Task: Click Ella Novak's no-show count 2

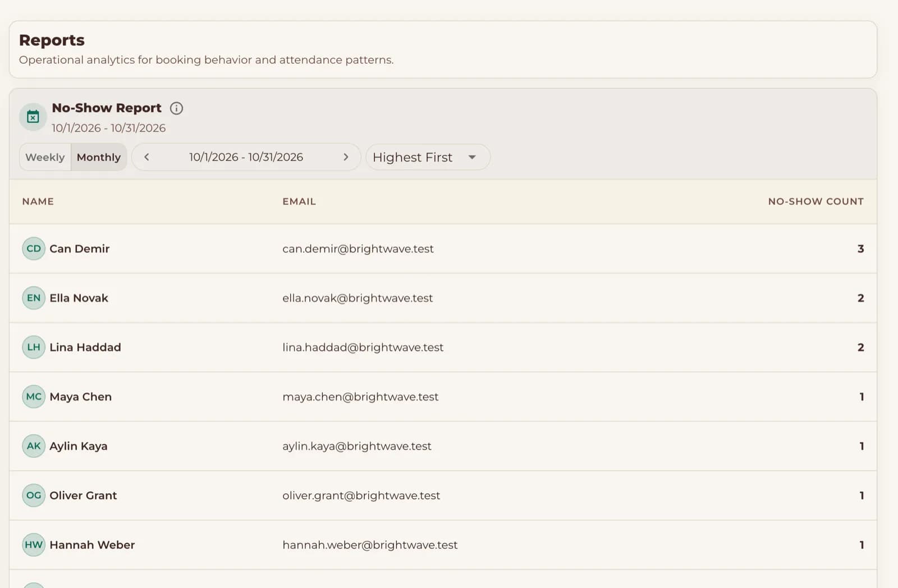Action: tap(860, 298)
